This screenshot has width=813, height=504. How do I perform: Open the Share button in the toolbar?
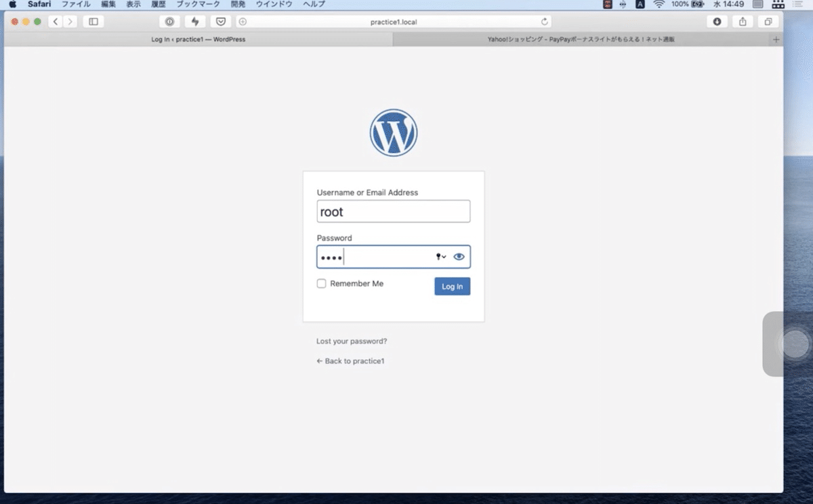coord(743,22)
